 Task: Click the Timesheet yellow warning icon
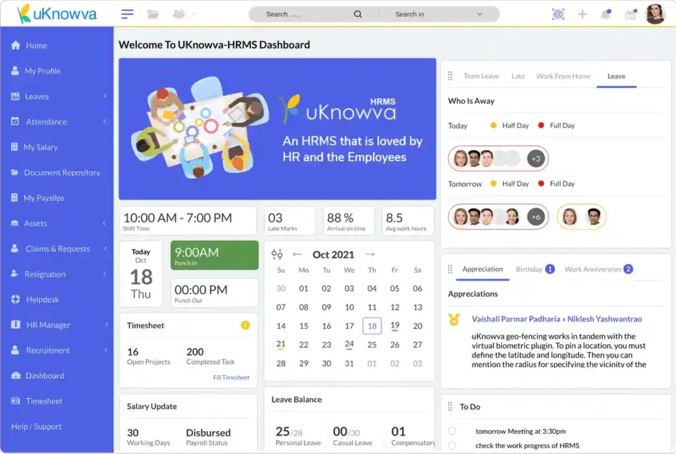pyautogui.click(x=245, y=325)
